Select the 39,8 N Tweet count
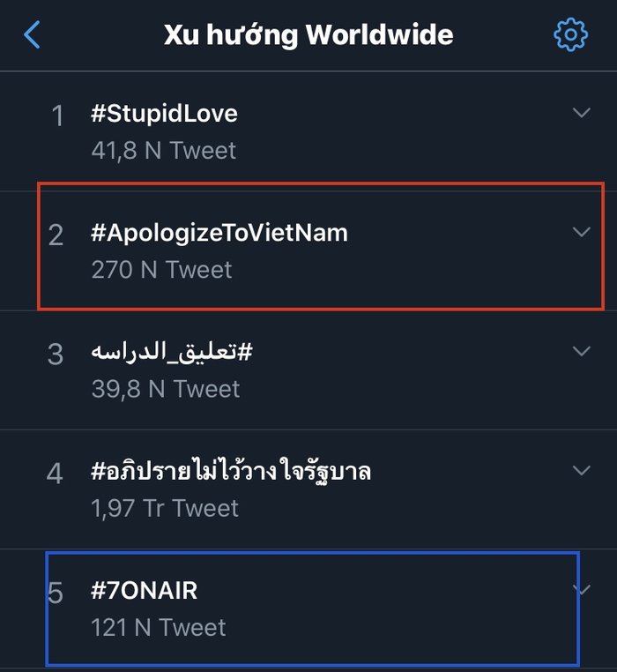Viewport: 617px width, 672px height. pos(166,389)
